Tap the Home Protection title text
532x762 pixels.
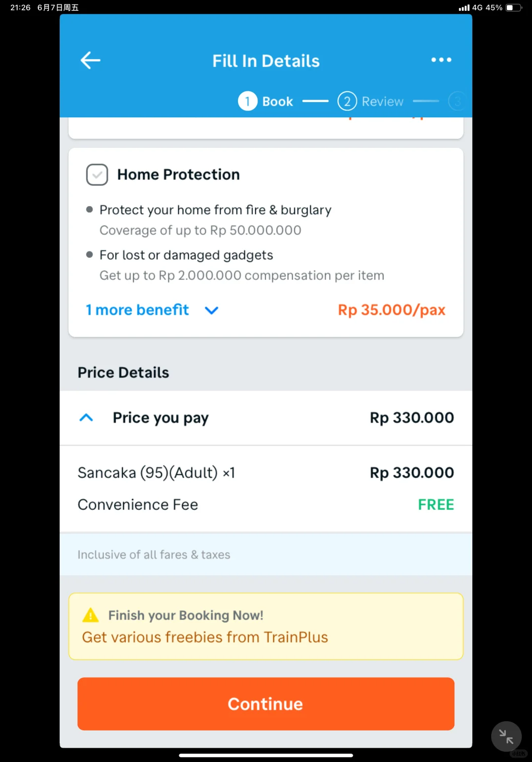tap(178, 174)
